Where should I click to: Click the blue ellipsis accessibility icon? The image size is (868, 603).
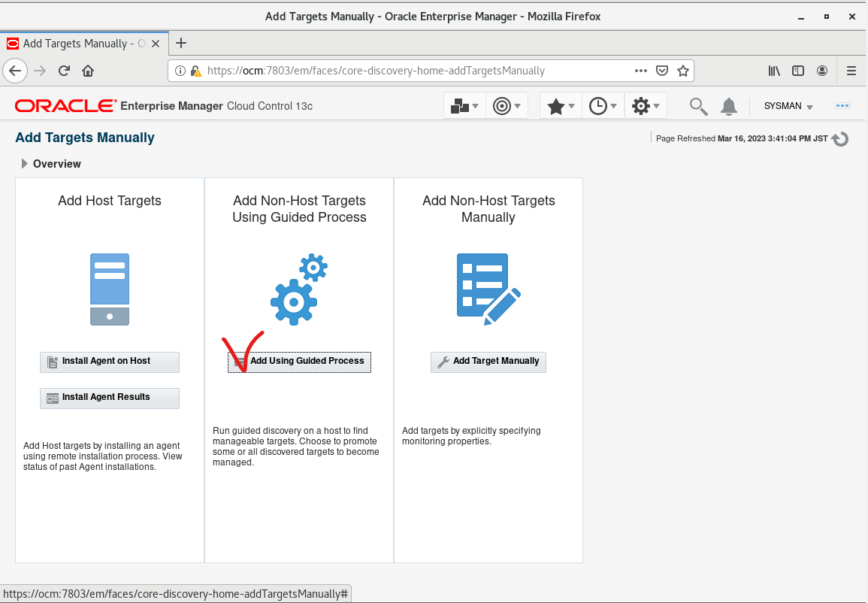[842, 106]
